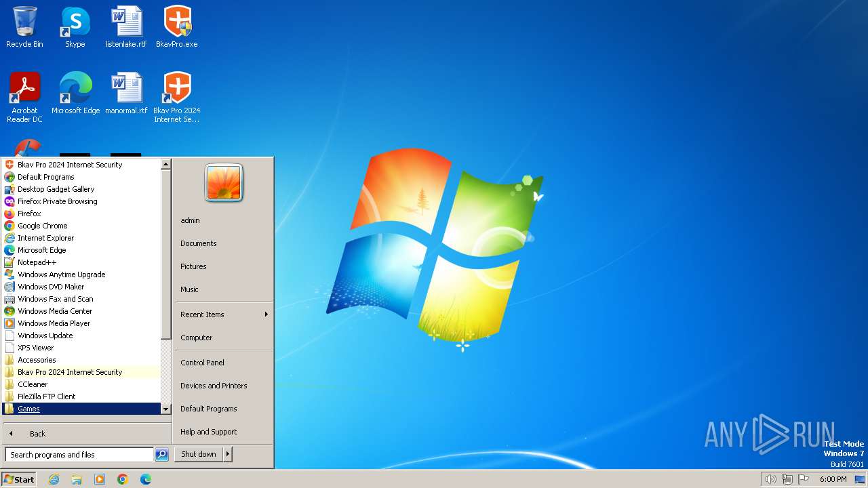
Task: Open listenlake.rtf file on desktop
Action: 126,27
